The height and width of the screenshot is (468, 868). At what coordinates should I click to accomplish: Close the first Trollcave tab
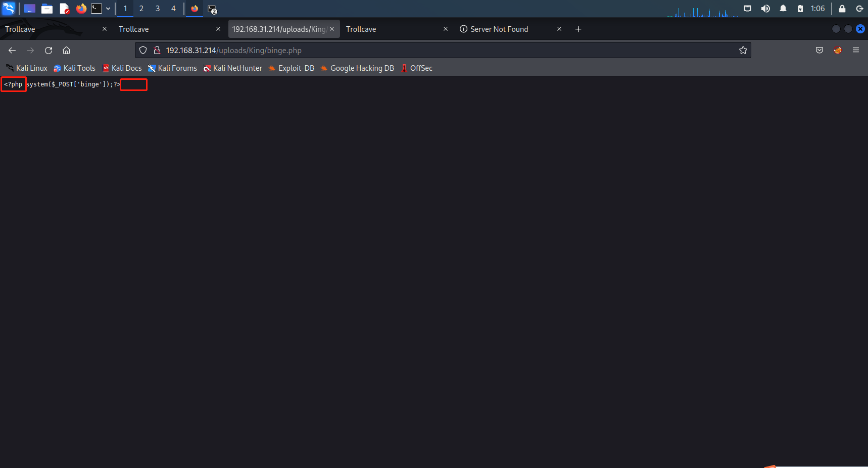point(105,29)
